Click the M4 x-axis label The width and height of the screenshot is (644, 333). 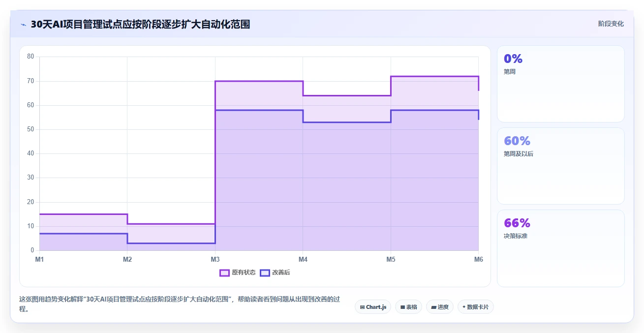coord(303,259)
